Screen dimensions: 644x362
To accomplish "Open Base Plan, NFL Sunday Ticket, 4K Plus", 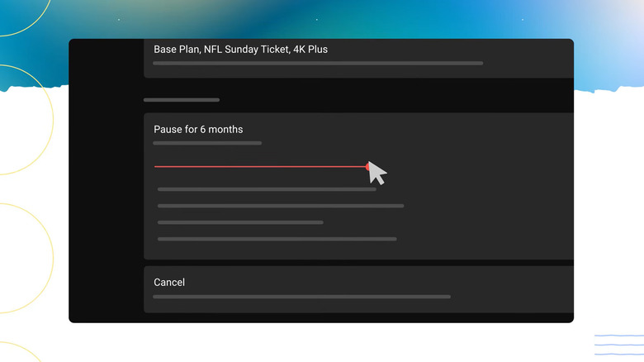I will click(x=240, y=50).
